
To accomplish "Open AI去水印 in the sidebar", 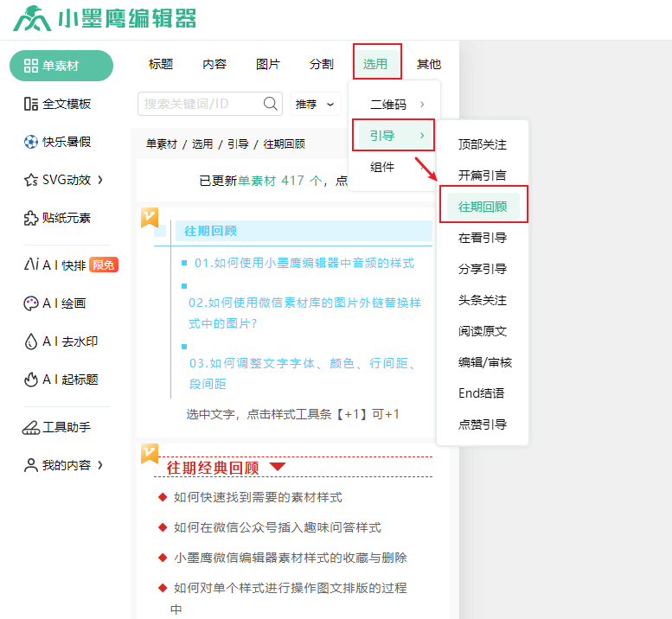I will pyautogui.click(x=61, y=341).
